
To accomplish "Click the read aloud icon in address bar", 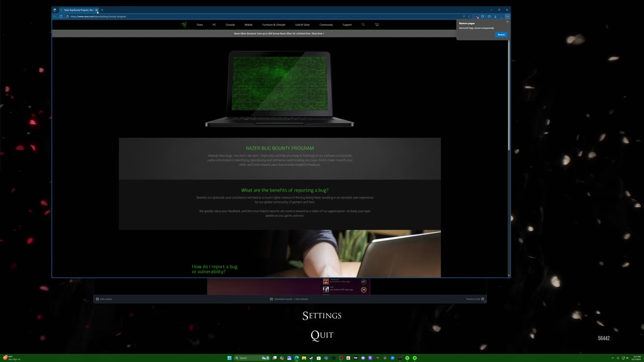I will (x=464, y=16).
